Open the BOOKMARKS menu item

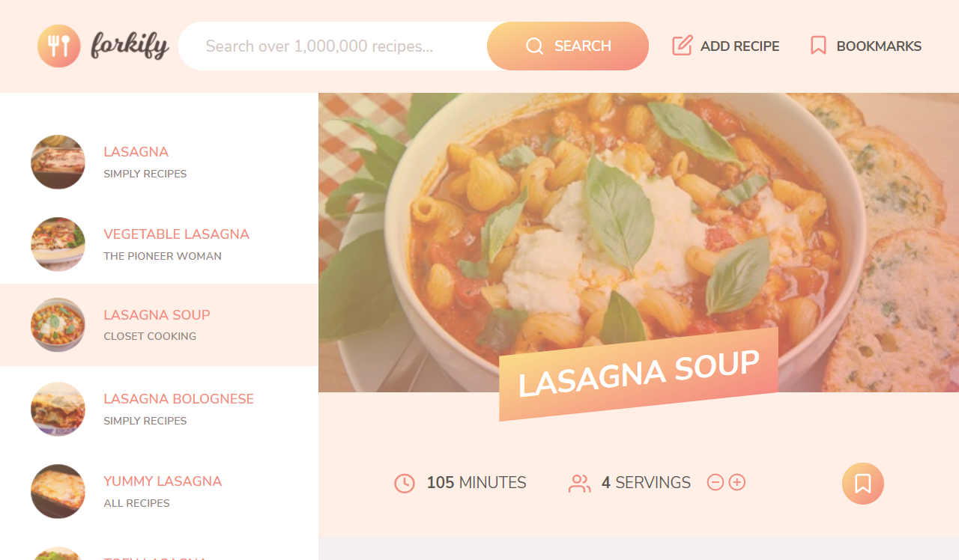click(866, 46)
